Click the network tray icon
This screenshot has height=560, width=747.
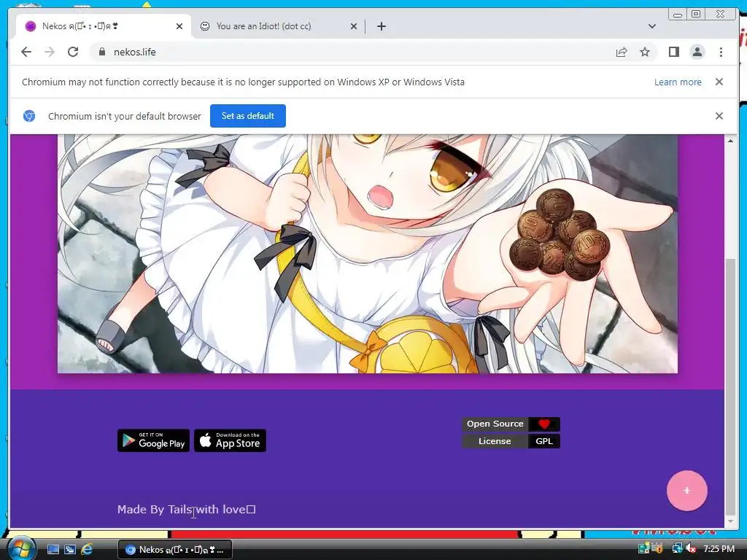pyautogui.click(x=677, y=549)
